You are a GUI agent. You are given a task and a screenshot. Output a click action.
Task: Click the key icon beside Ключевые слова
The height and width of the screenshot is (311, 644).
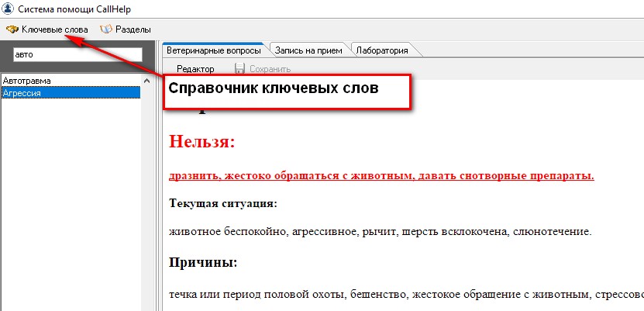click(x=12, y=29)
